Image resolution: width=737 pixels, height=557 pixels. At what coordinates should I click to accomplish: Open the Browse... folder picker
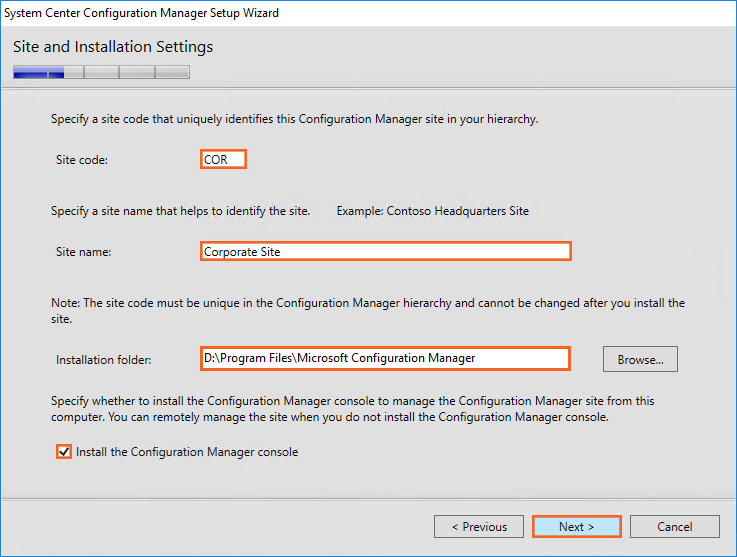click(640, 359)
